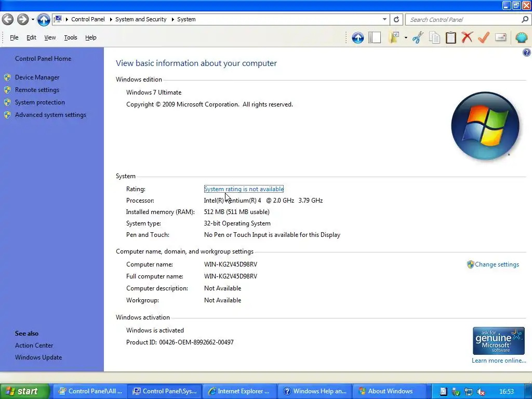Click System rating is not available link
Screen dimensions: 532x399
point(244,189)
